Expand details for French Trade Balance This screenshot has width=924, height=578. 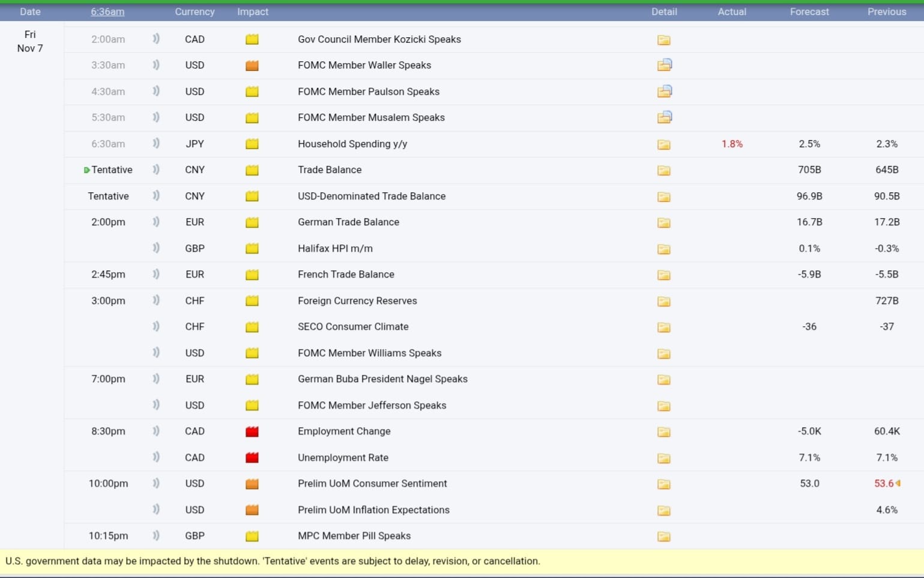pos(663,275)
